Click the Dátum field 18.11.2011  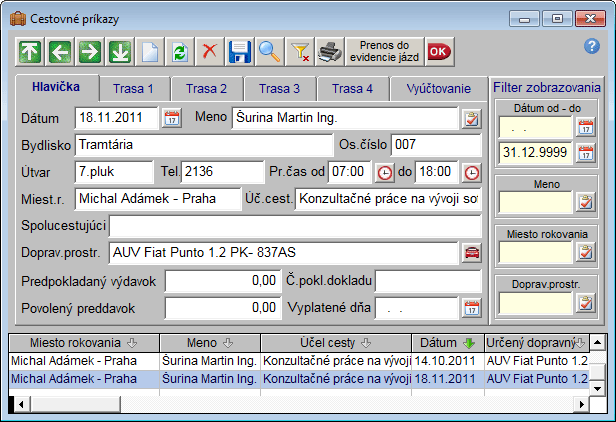point(117,117)
